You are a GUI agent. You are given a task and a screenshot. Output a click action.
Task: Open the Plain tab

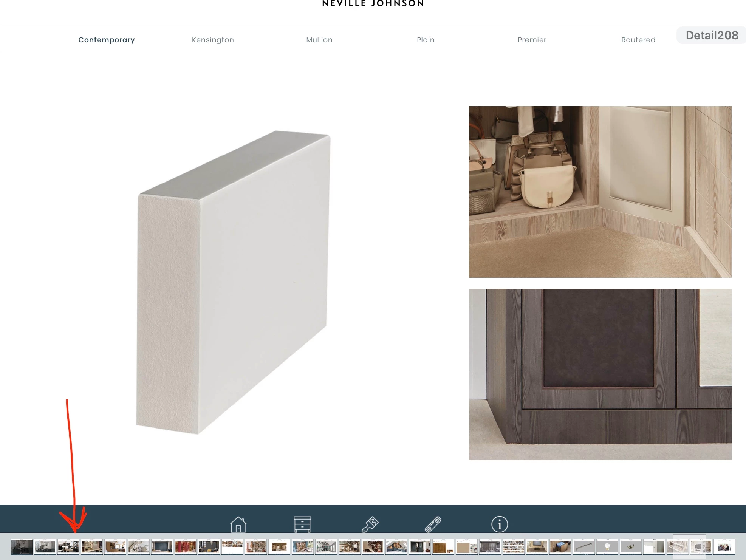pyautogui.click(x=426, y=40)
